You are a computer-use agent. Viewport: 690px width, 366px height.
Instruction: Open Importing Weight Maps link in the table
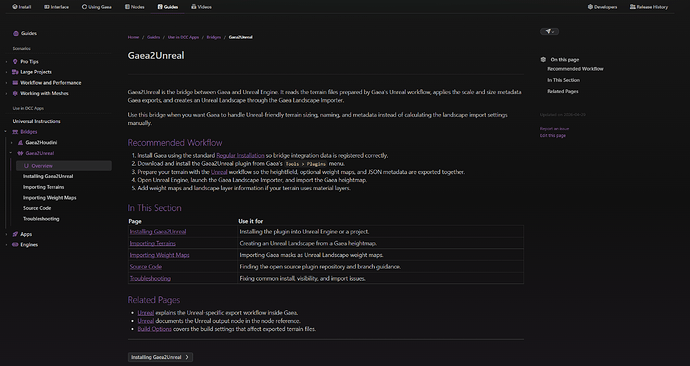(x=159, y=255)
